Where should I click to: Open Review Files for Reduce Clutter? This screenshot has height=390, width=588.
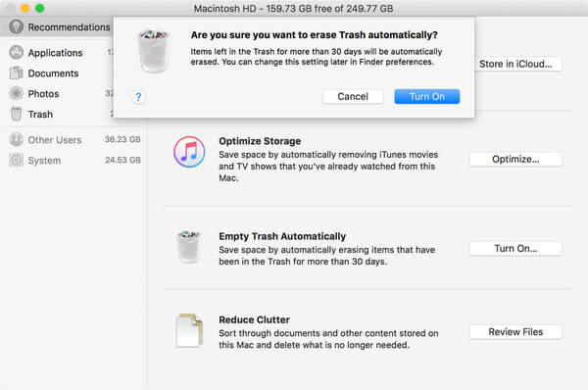pos(515,332)
